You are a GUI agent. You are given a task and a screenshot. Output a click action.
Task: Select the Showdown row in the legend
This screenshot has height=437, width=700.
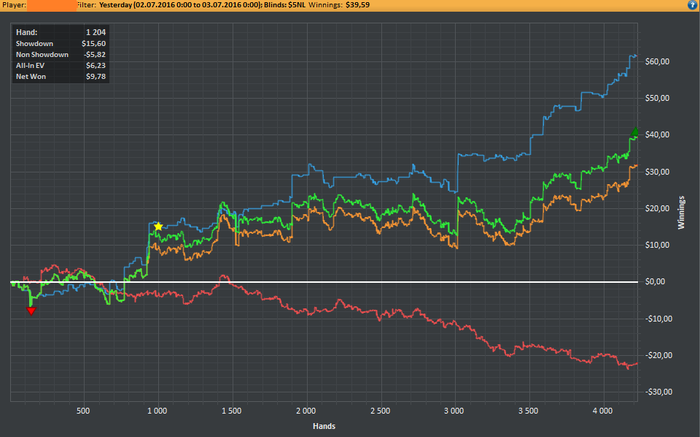(x=61, y=44)
